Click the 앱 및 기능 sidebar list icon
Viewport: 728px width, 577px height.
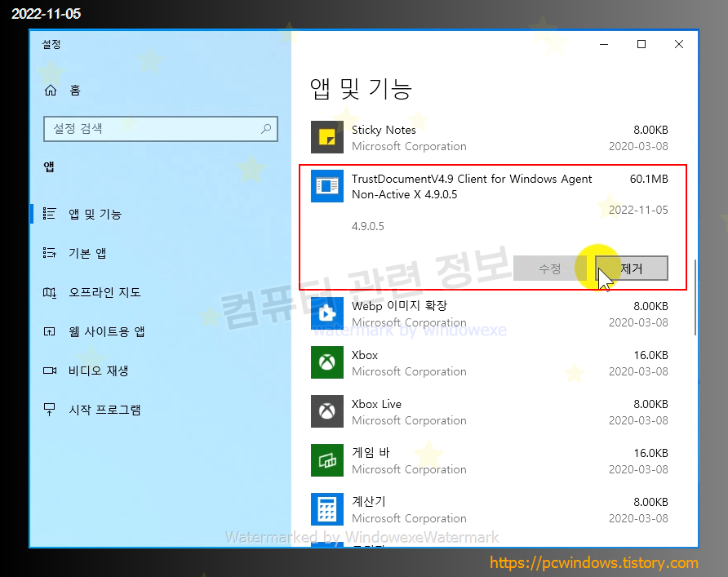[x=49, y=214]
